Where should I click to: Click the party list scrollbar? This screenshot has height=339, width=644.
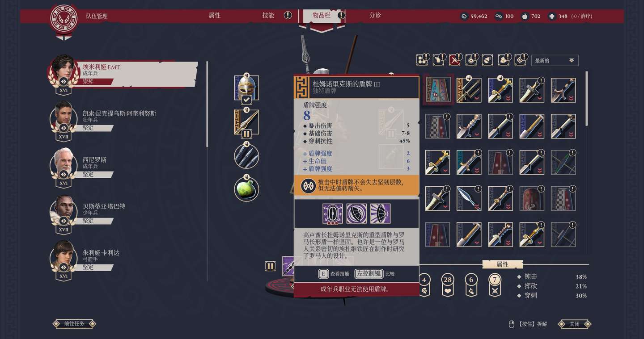click(x=207, y=104)
